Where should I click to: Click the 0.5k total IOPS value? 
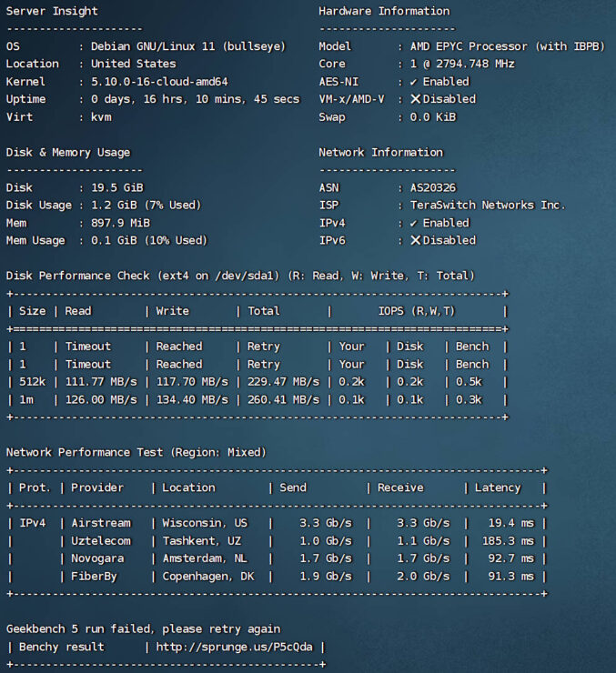pyautogui.click(x=469, y=382)
